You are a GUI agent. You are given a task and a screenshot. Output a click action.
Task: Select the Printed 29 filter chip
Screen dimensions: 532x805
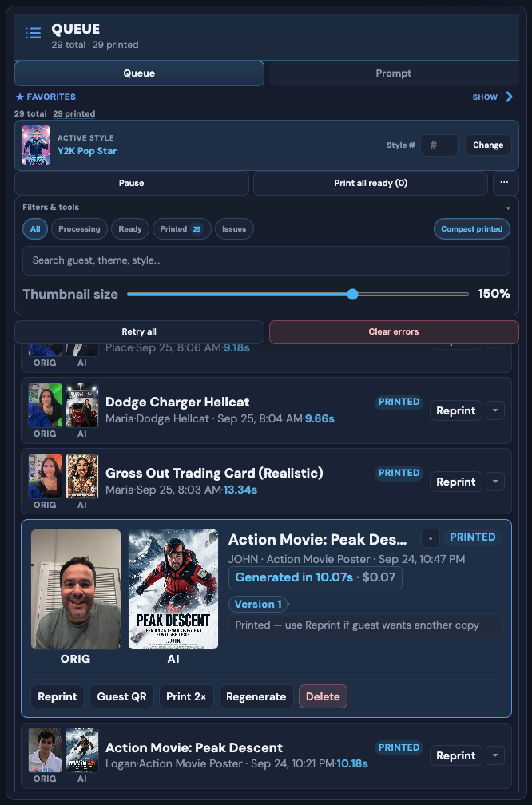[182, 229]
